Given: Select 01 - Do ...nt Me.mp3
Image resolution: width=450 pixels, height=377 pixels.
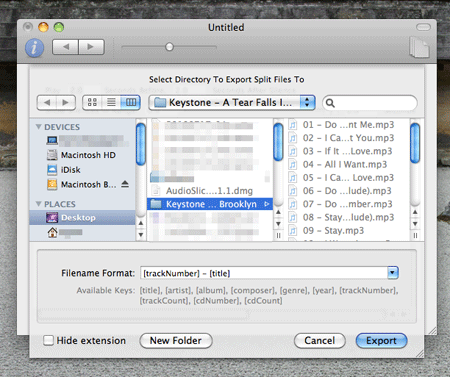Looking at the screenshot, I should pos(348,125).
